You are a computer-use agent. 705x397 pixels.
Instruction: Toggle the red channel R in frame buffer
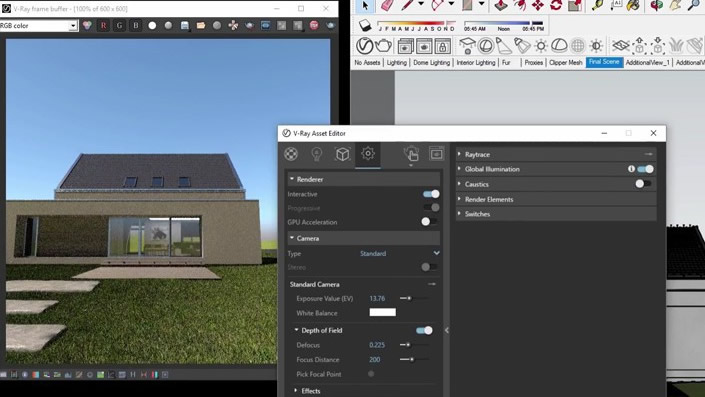[x=103, y=26]
